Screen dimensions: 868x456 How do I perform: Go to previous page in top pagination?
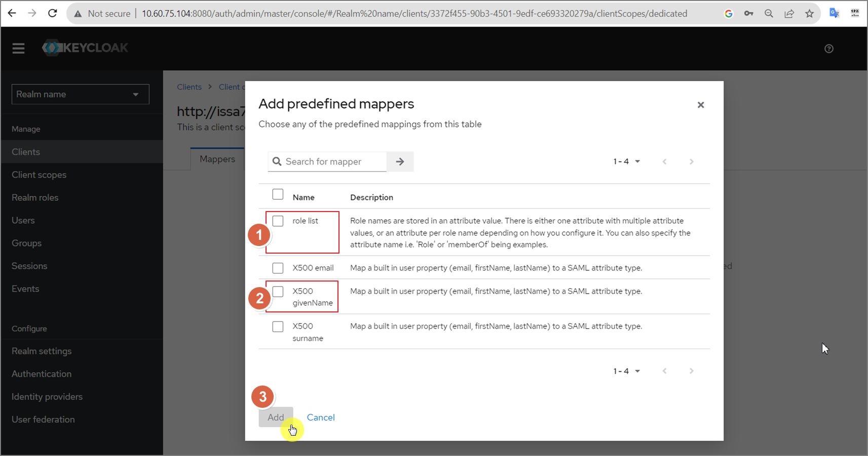coord(664,161)
